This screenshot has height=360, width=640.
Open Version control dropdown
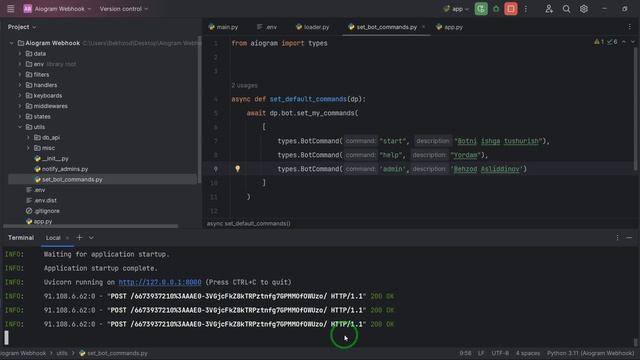pos(124,9)
